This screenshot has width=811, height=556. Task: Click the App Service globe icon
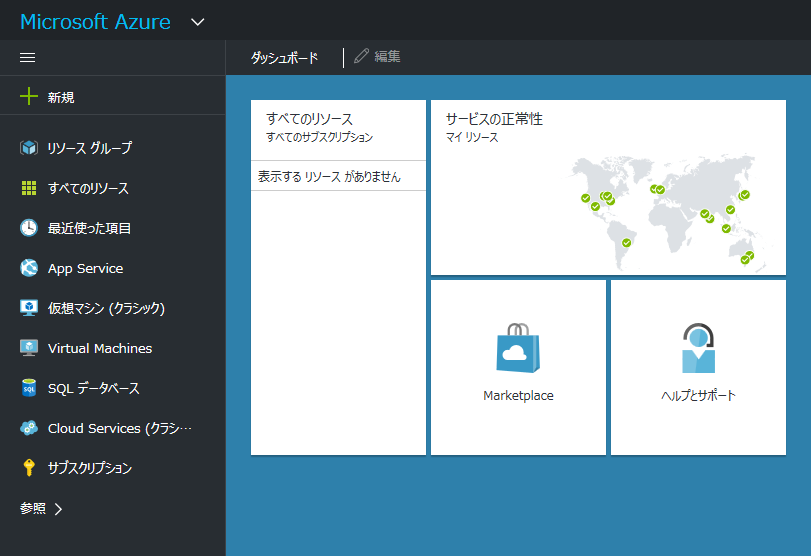coord(28,268)
